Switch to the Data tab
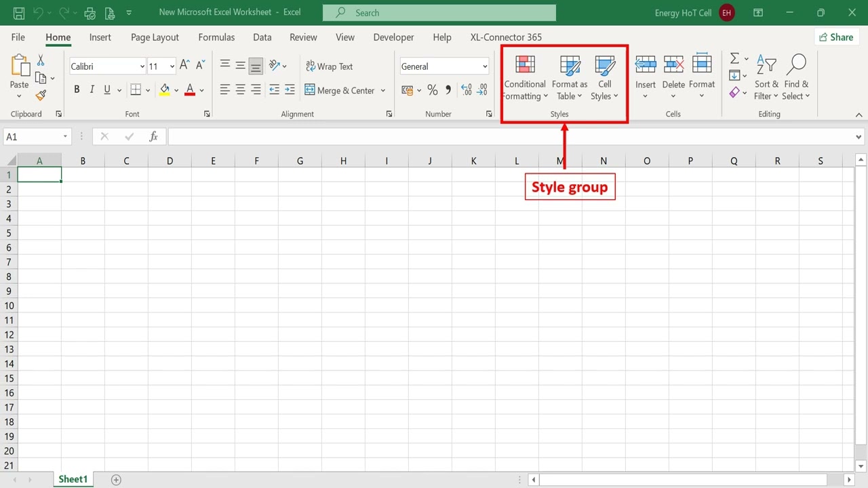This screenshot has width=868, height=488. coord(262,37)
